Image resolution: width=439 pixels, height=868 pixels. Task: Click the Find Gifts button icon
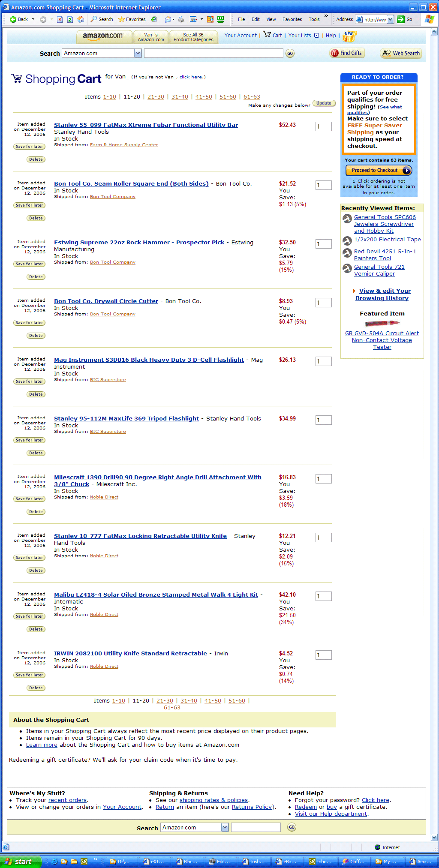click(334, 53)
